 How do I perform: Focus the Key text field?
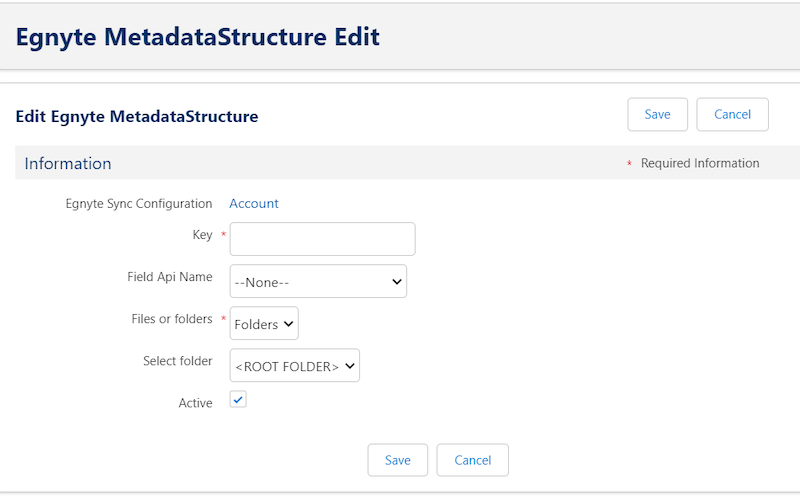click(322, 239)
